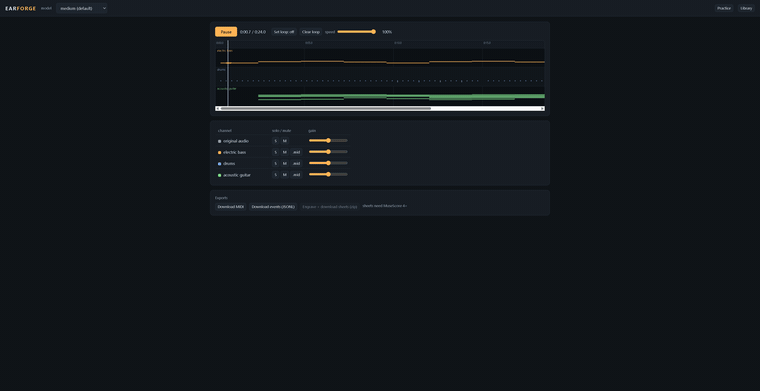Solo the original audio channel
Screen dimensions: 760x391
click(275, 141)
